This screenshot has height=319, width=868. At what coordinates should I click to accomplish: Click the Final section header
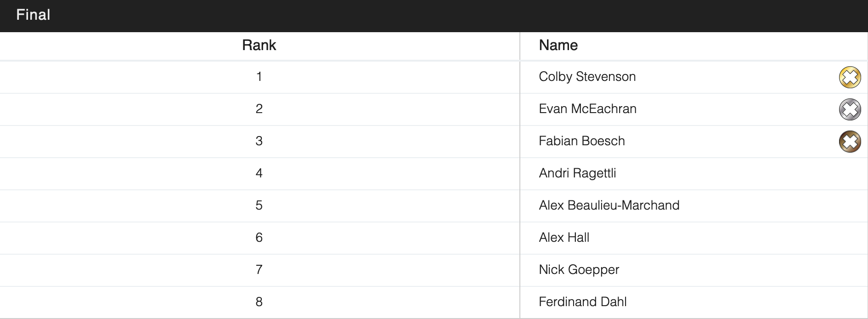(x=33, y=15)
